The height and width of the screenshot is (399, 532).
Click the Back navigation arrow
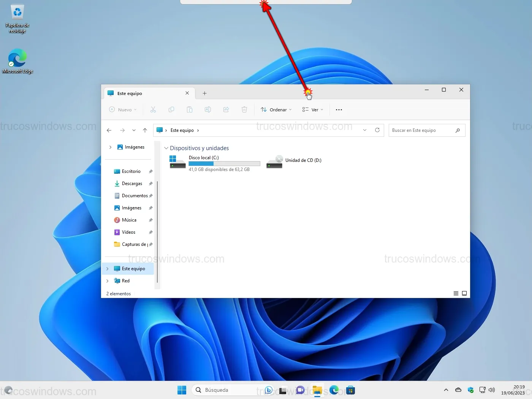click(109, 130)
